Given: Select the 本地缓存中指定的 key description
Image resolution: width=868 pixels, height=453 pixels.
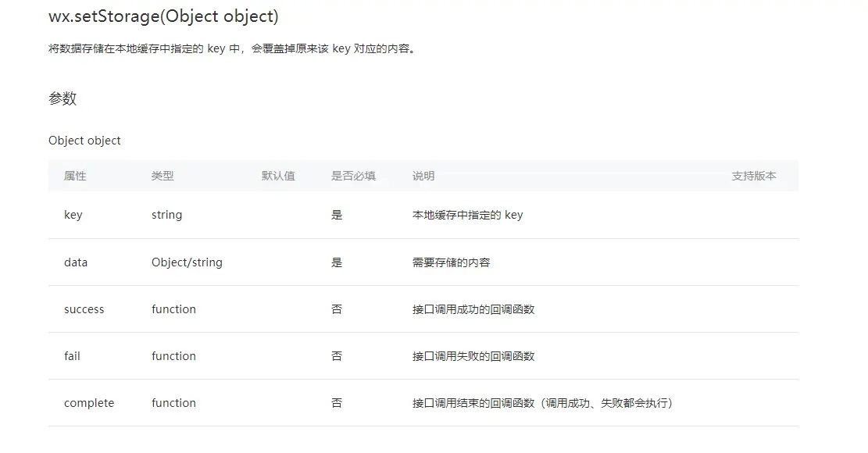Looking at the screenshot, I should 467,215.
